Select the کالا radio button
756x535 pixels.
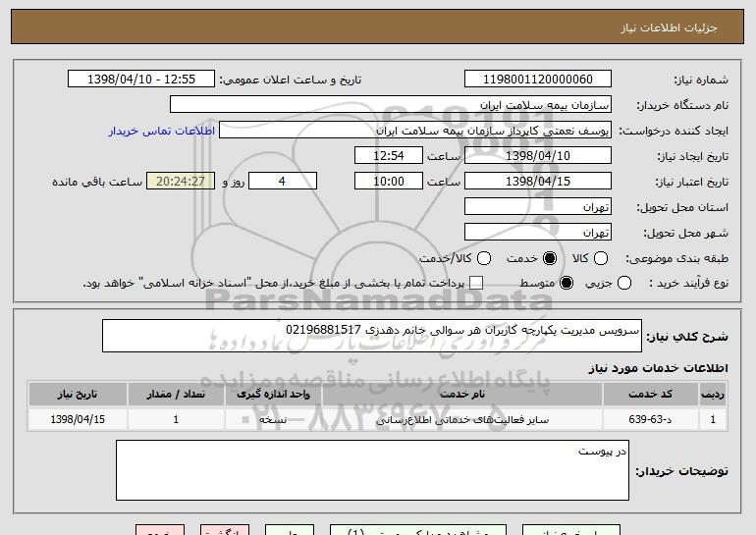click(x=600, y=259)
